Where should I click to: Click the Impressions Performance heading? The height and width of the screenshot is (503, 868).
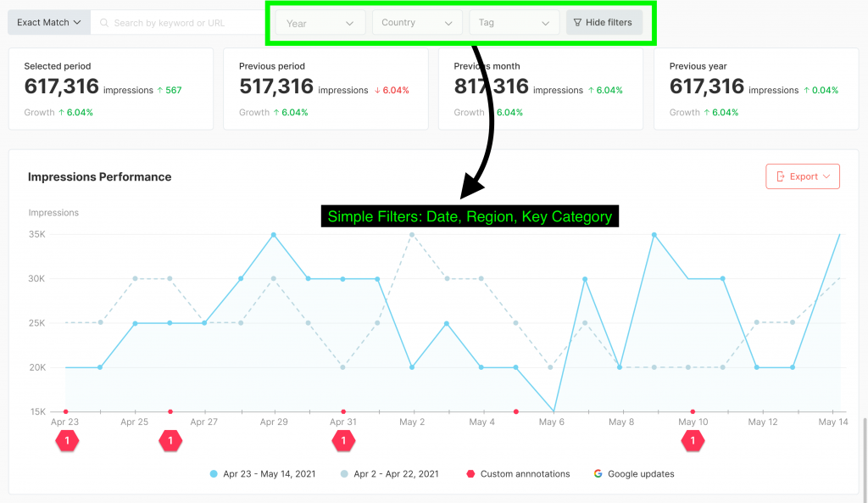100,176
